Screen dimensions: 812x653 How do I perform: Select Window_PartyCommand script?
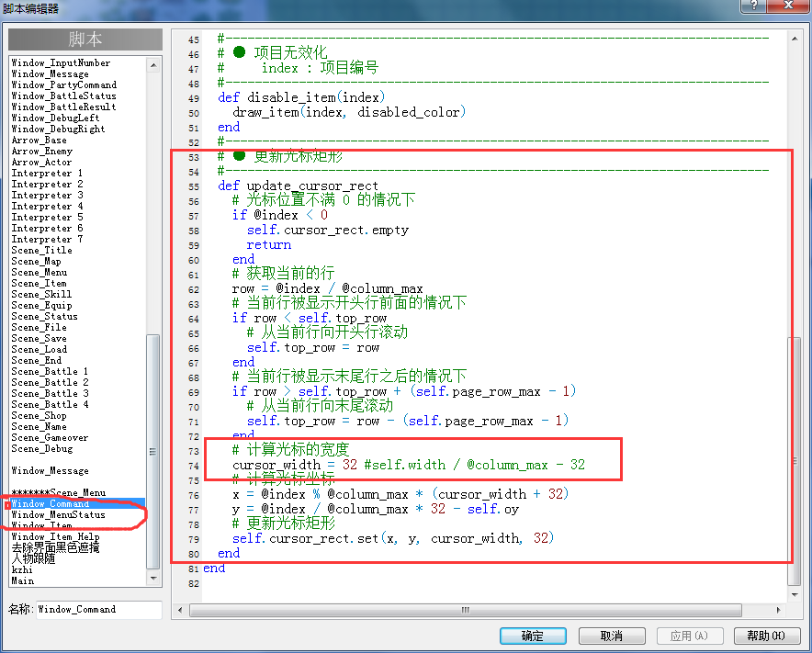tap(64, 84)
